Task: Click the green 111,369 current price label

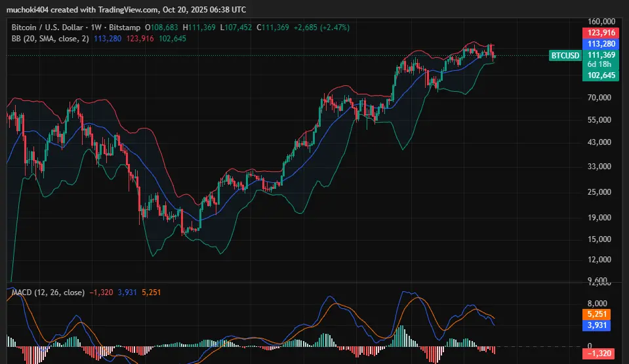Action: click(601, 55)
